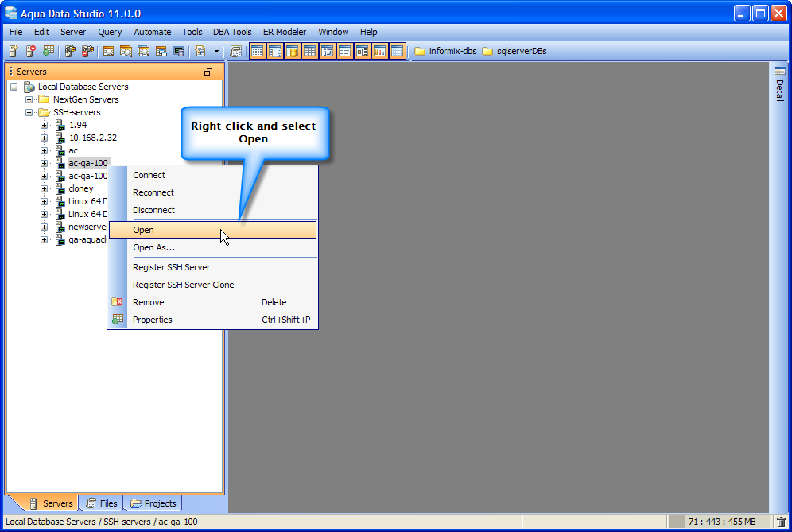Open the Query menu

pyautogui.click(x=110, y=32)
